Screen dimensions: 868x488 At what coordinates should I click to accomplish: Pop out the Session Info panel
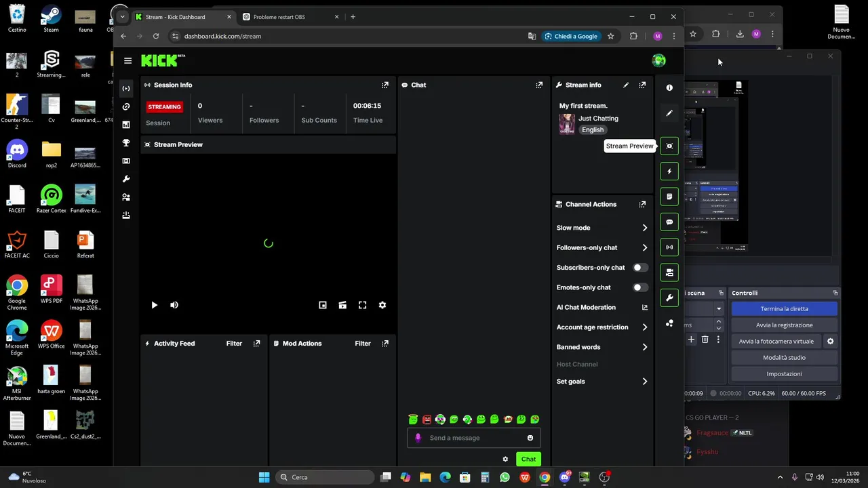click(385, 85)
